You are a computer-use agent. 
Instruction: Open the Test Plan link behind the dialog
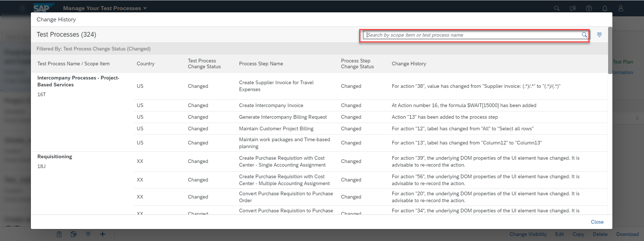(623, 62)
